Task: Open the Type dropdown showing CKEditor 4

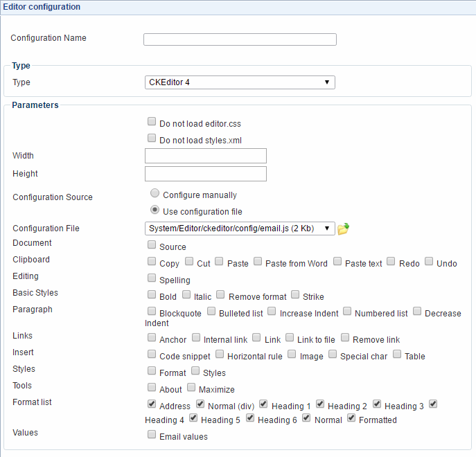Action: coord(239,83)
